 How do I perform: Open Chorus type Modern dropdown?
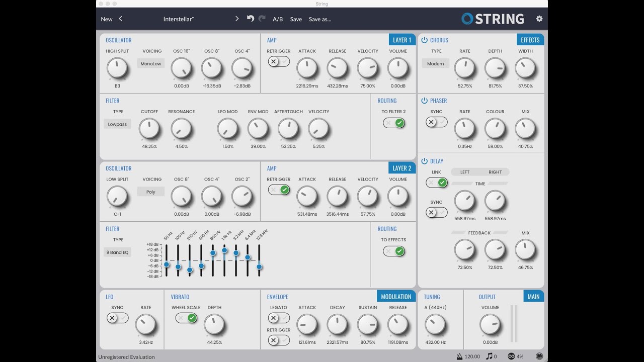[x=436, y=64]
